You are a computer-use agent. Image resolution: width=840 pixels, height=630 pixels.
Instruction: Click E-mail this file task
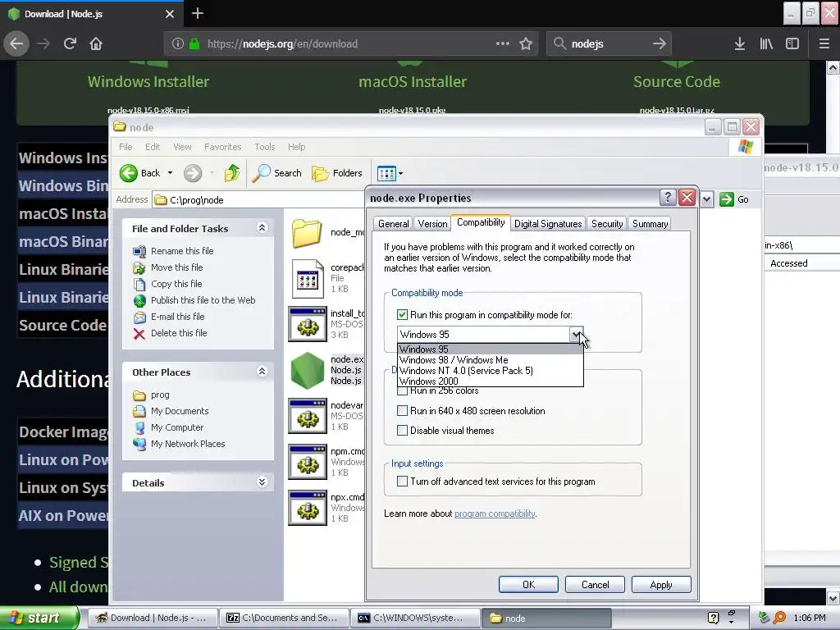coord(178,317)
